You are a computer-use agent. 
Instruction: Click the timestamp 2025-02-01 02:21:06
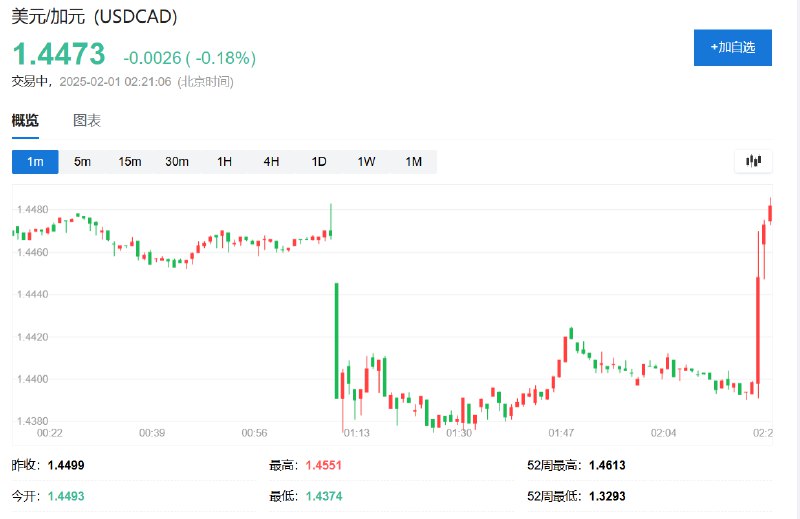(115, 82)
